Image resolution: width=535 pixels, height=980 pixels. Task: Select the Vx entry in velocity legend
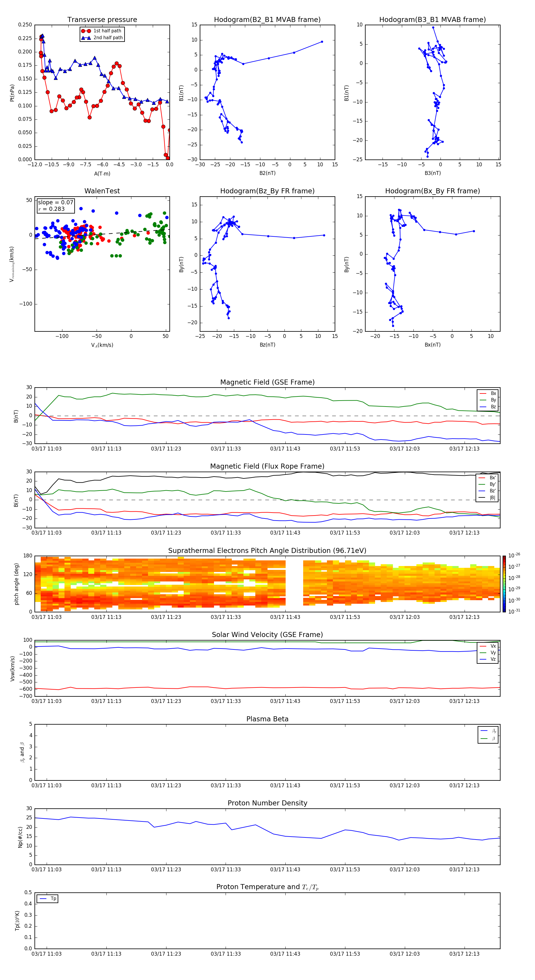click(488, 646)
